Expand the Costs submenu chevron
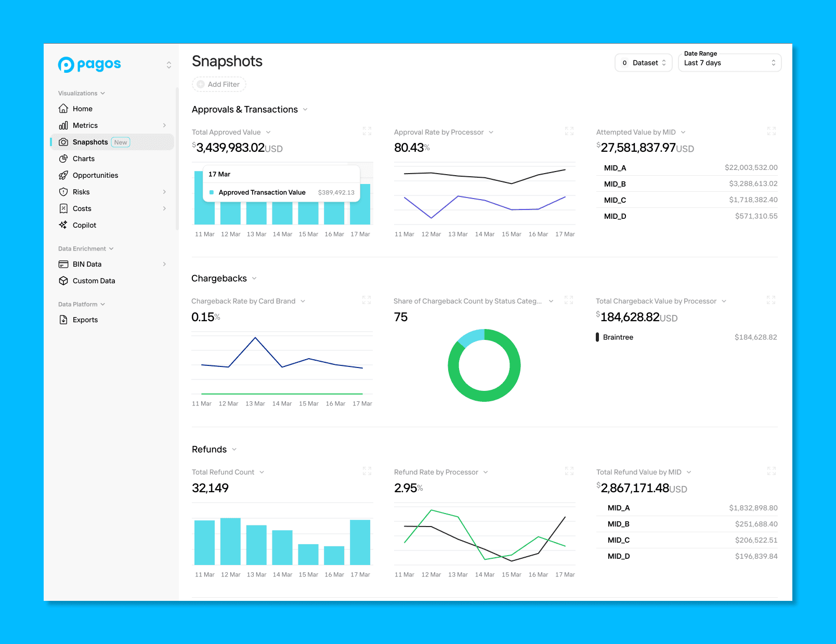 (164, 208)
